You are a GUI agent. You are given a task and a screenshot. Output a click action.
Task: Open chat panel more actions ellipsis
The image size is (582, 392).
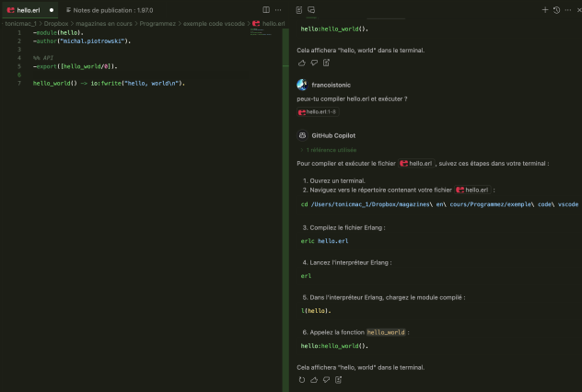tap(567, 9)
